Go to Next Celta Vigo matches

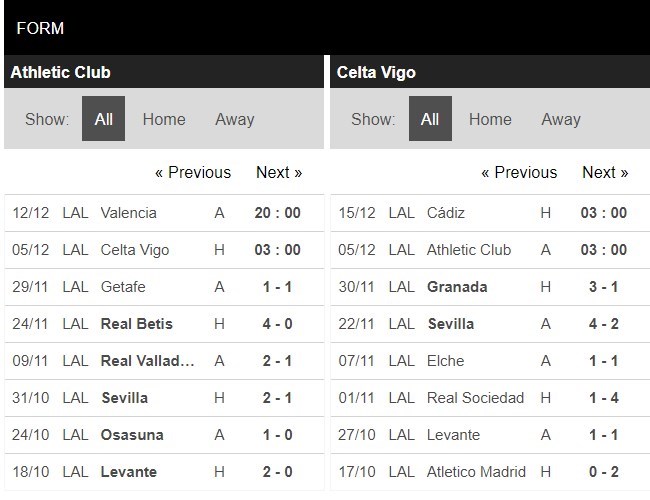tap(605, 172)
